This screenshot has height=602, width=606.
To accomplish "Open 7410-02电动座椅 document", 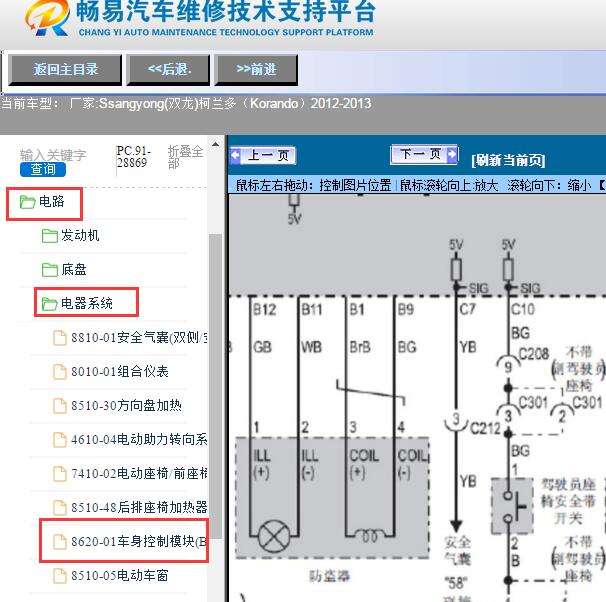I will click(140, 473).
